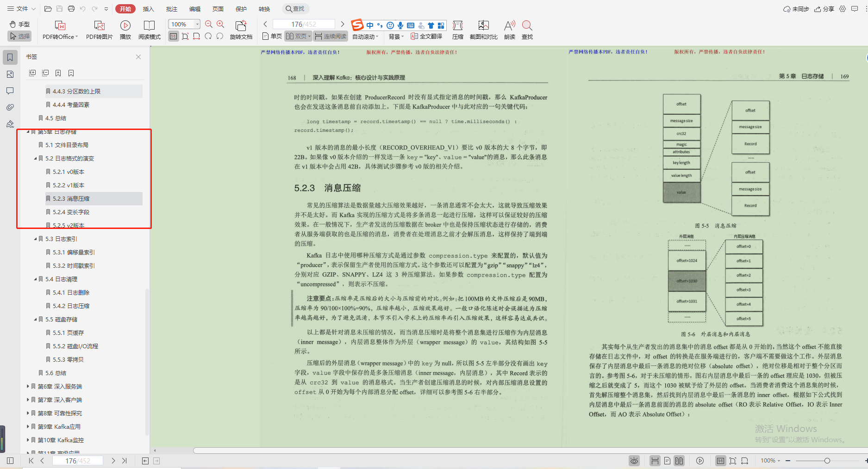Collapse all bookmarks icon

[45, 73]
